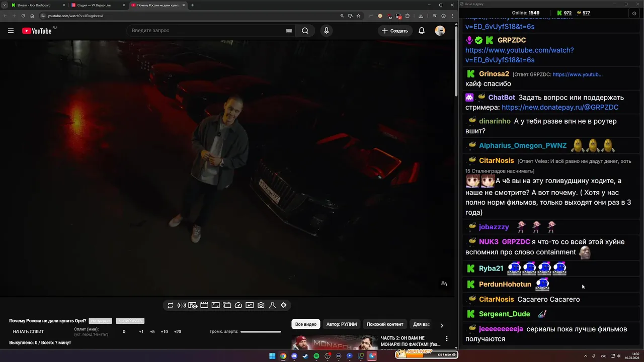Viewport: 644px width, 362px height.
Task: Go to the YouTube home logo
Action: pyautogui.click(x=37, y=31)
